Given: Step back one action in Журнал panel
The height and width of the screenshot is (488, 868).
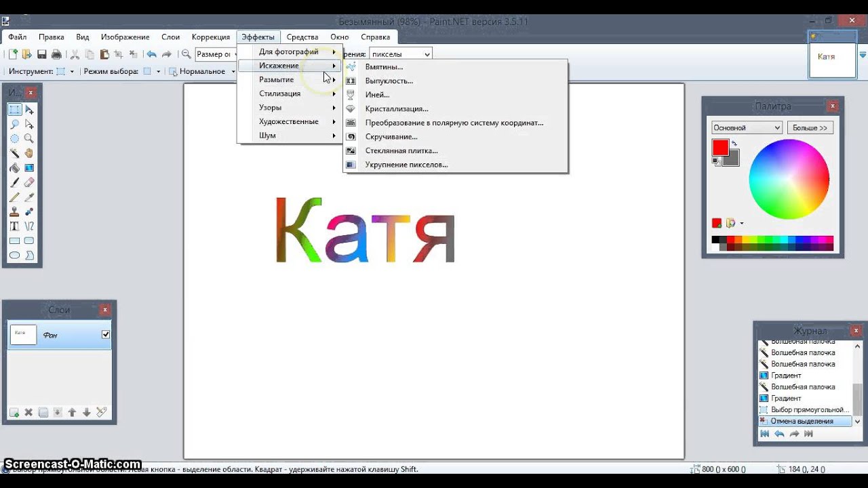Looking at the screenshot, I should [779, 434].
